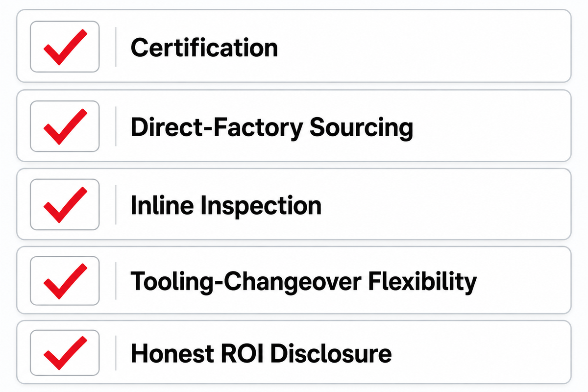The height and width of the screenshot is (392, 588).
Task: Click the separator in Honest ROI Disclosure row
Action: 116,353
